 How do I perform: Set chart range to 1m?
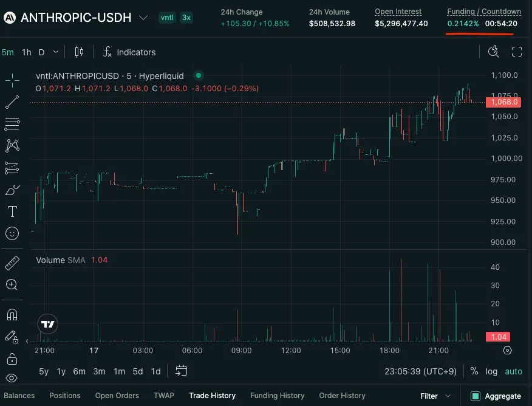pyautogui.click(x=119, y=371)
